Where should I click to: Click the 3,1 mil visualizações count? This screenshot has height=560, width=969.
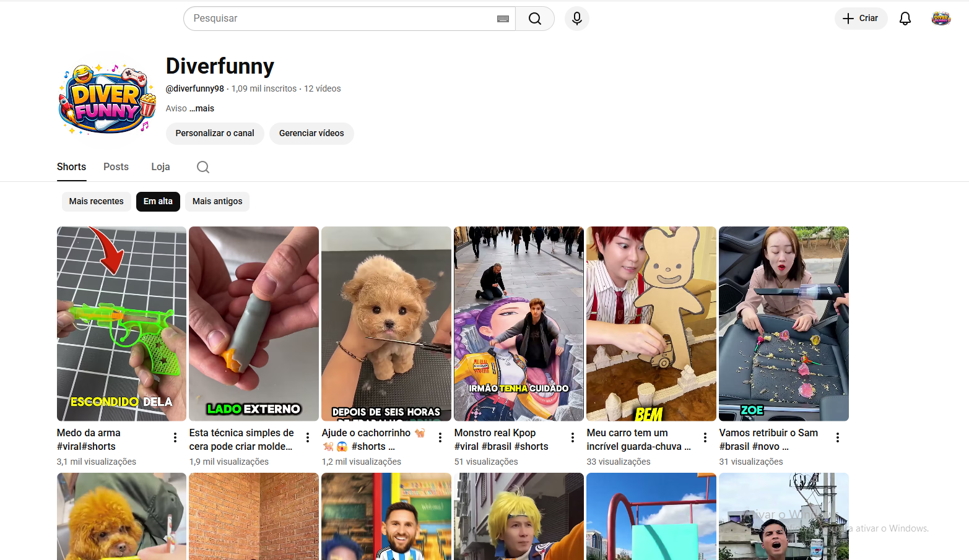click(97, 462)
